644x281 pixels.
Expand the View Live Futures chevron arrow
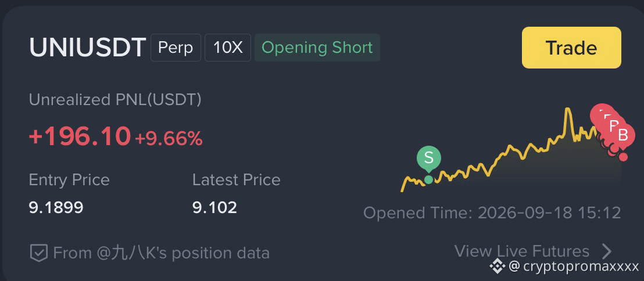(x=606, y=251)
